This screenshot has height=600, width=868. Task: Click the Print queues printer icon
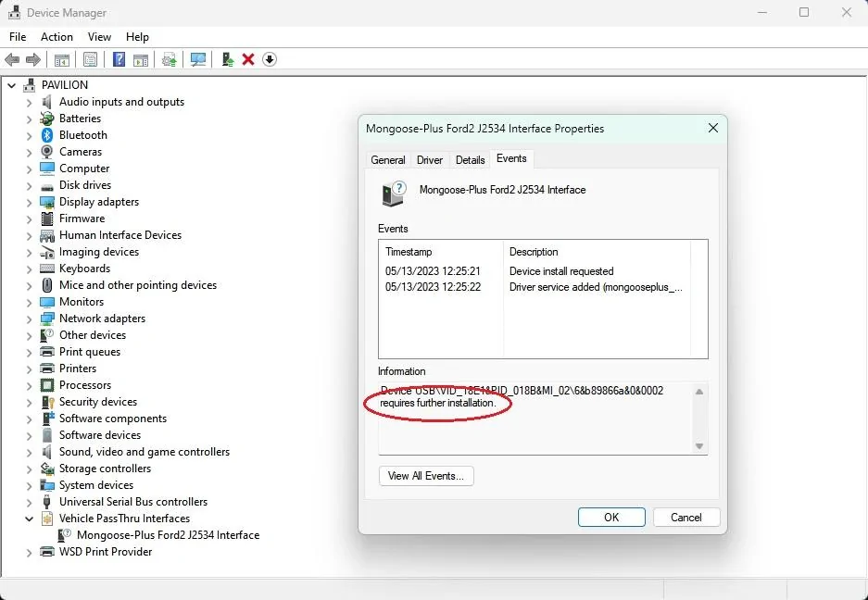[x=47, y=352]
